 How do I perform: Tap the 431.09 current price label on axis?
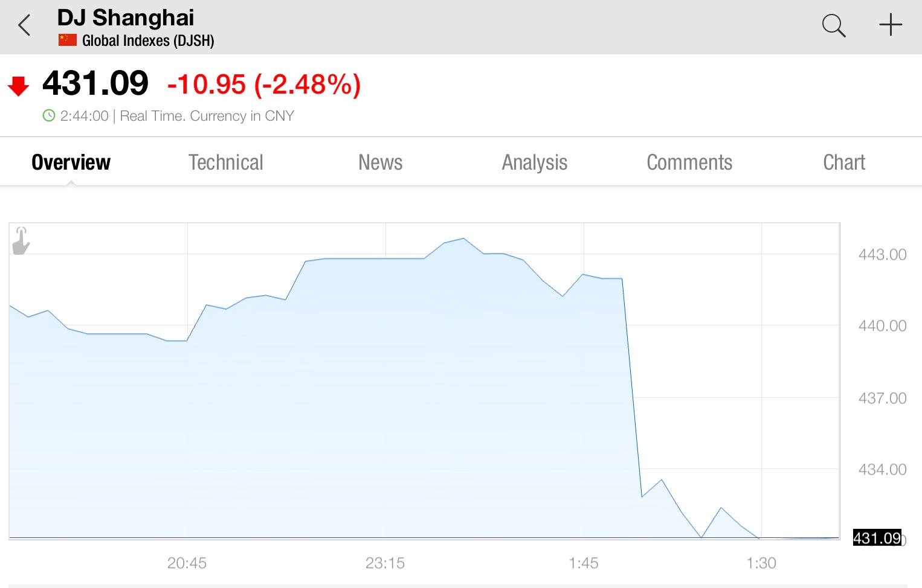[x=877, y=537]
